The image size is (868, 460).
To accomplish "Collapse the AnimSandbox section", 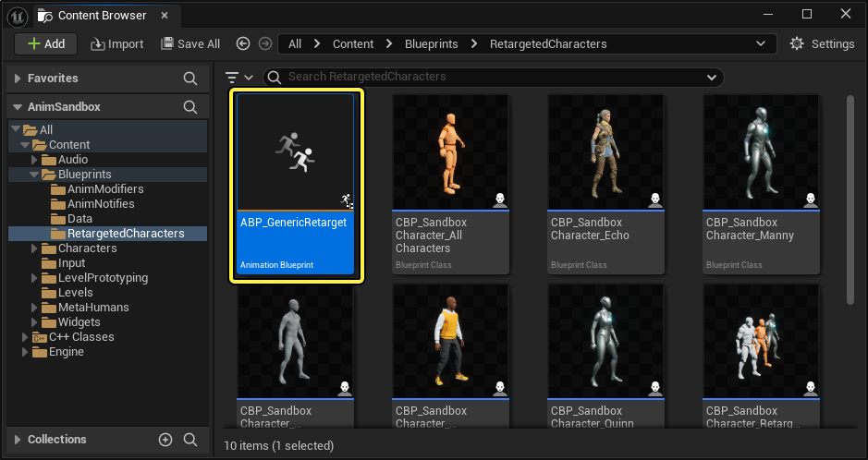I will pyautogui.click(x=18, y=107).
